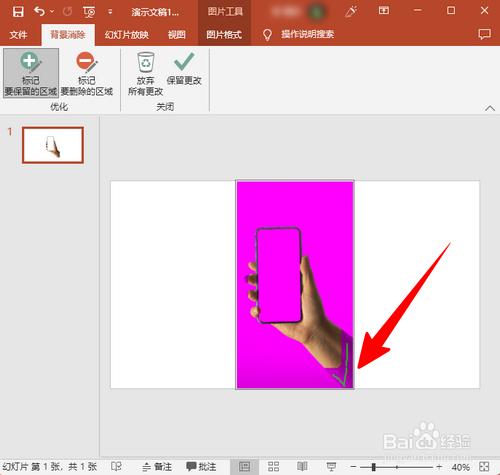This screenshot has width=500, height=475.
Task: Open the 图片格式 ribbon tab
Action: pyautogui.click(x=224, y=34)
